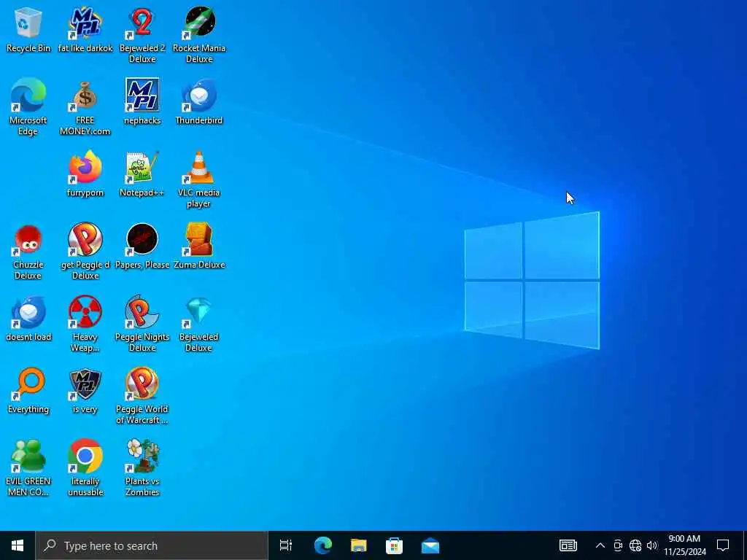
Task: Open the clock showing 9:00 AM
Action: click(x=684, y=545)
